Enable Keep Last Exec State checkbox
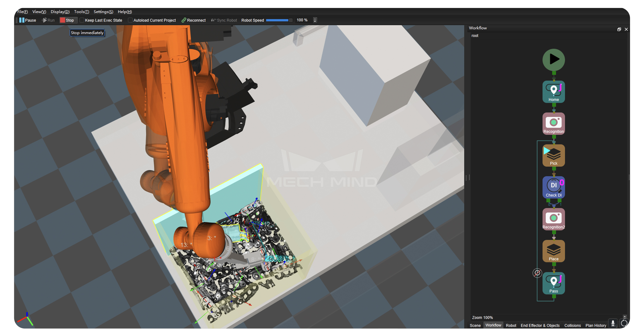The image size is (644, 336). pyautogui.click(x=82, y=20)
